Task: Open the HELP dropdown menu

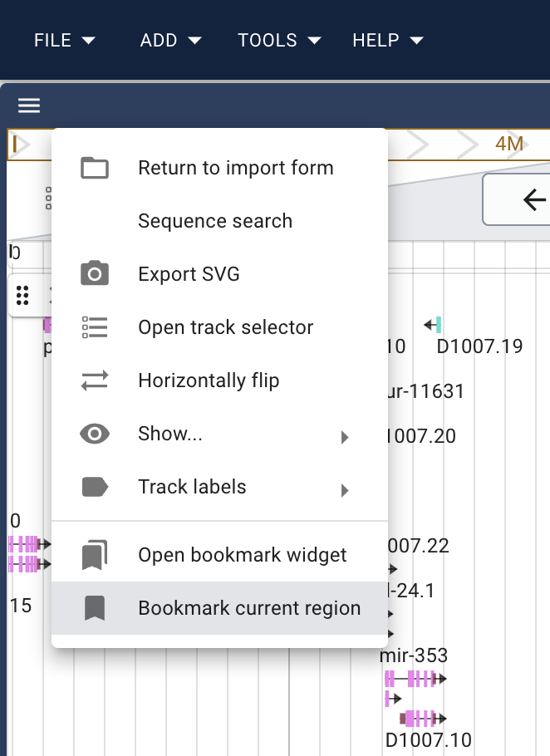Action: (388, 40)
